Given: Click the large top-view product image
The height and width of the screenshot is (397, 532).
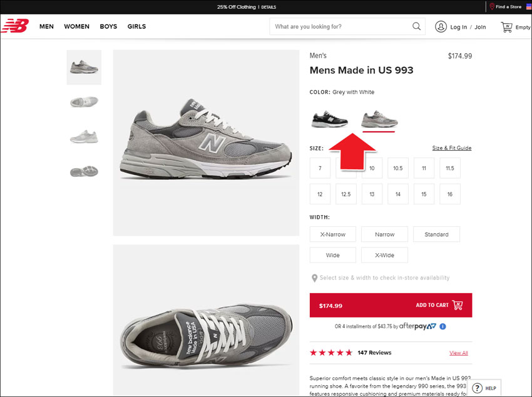Looking at the screenshot, I should coord(206,320).
